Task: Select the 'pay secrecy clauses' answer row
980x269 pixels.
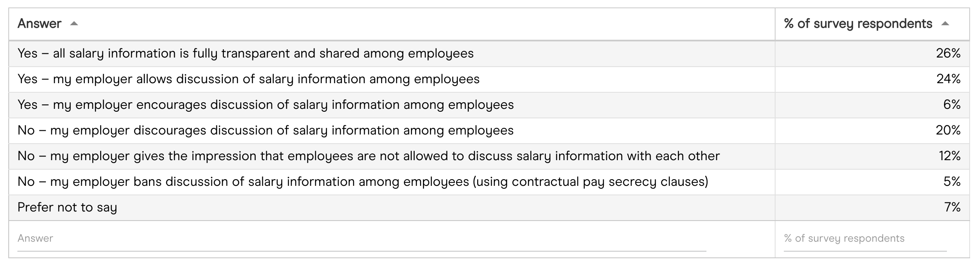Action: click(363, 182)
